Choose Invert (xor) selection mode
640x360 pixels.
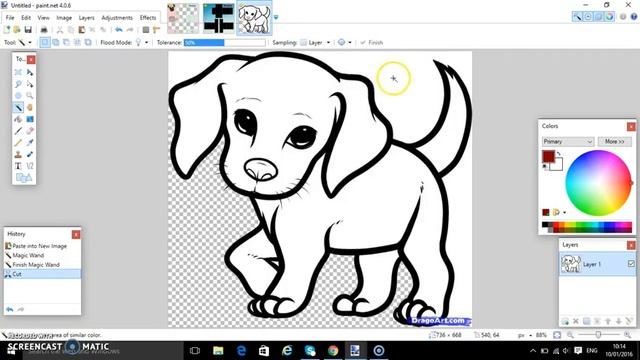[x=88, y=42]
